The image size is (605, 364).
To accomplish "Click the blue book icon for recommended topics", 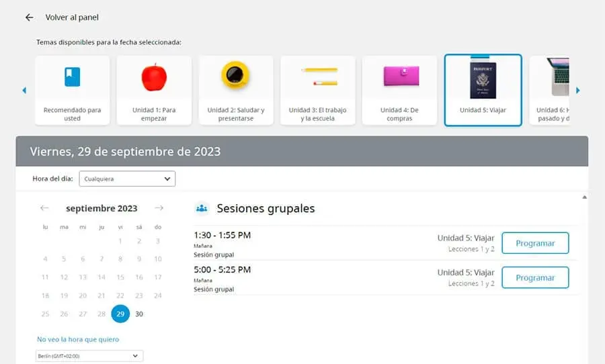I will (x=72, y=77).
